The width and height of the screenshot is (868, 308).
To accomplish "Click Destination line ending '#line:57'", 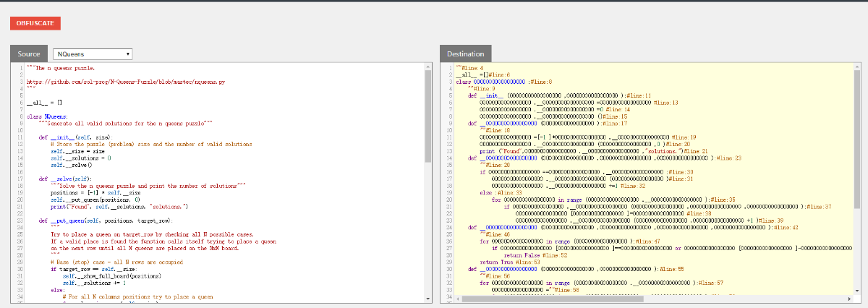I will tap(600, 282).
